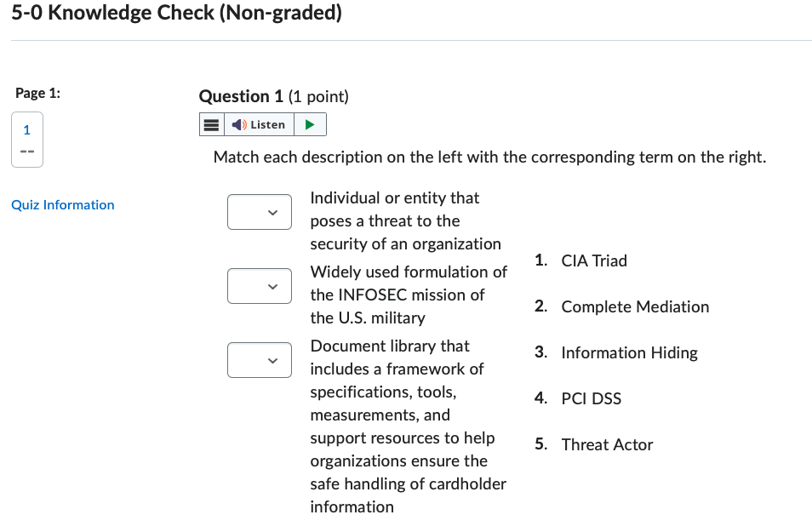Image resolution: width=812 pixels, height=532 pixels.
Task: Open the dropdown beside the cardholder document library description
Action: [260, 360]
